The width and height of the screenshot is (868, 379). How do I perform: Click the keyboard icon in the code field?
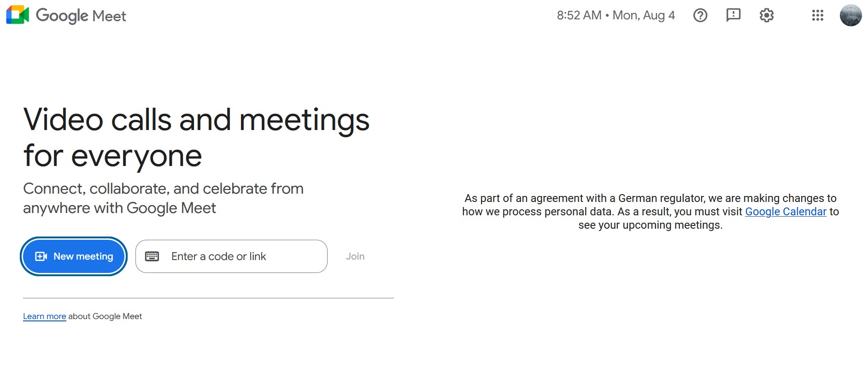[x=152, y=256]
